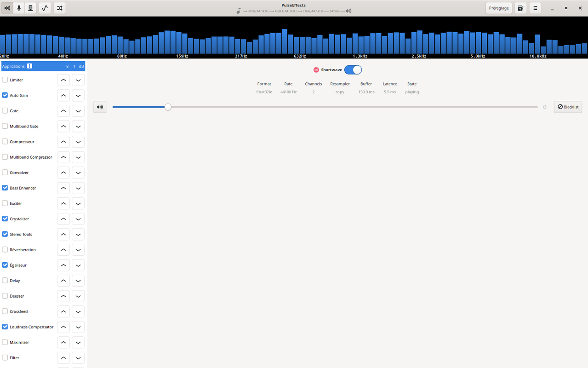Select the Applications list row
Image resolution: width=588 pixels, height=368 pixels.
[43, 66]
